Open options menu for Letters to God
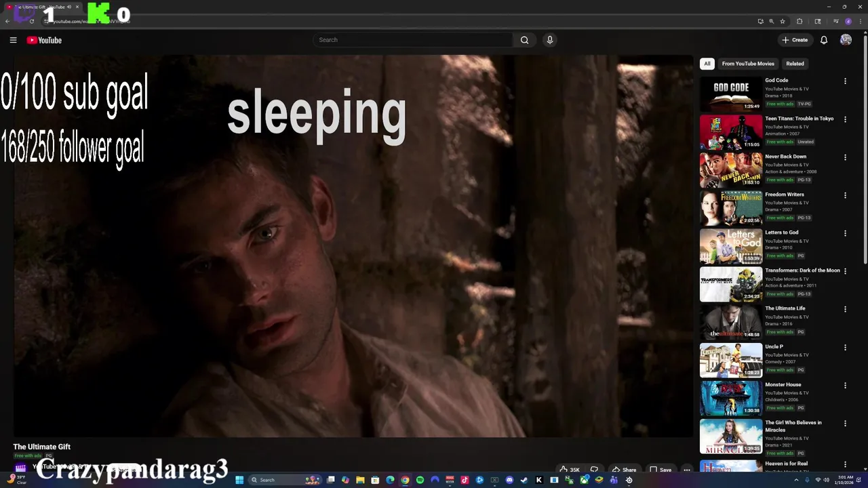868x488 pixels. 845,233
